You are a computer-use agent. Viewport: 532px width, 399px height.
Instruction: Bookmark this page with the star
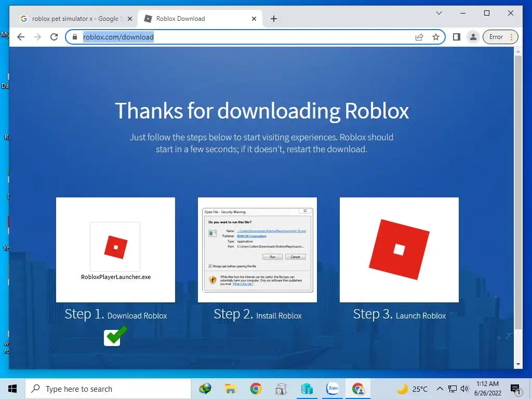coord(436,37)
